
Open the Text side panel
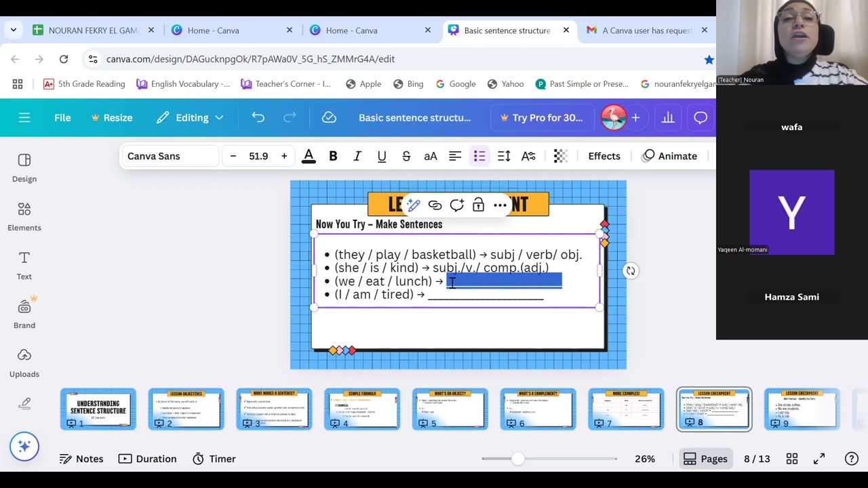pyautogui.click(x=24, y=265)
